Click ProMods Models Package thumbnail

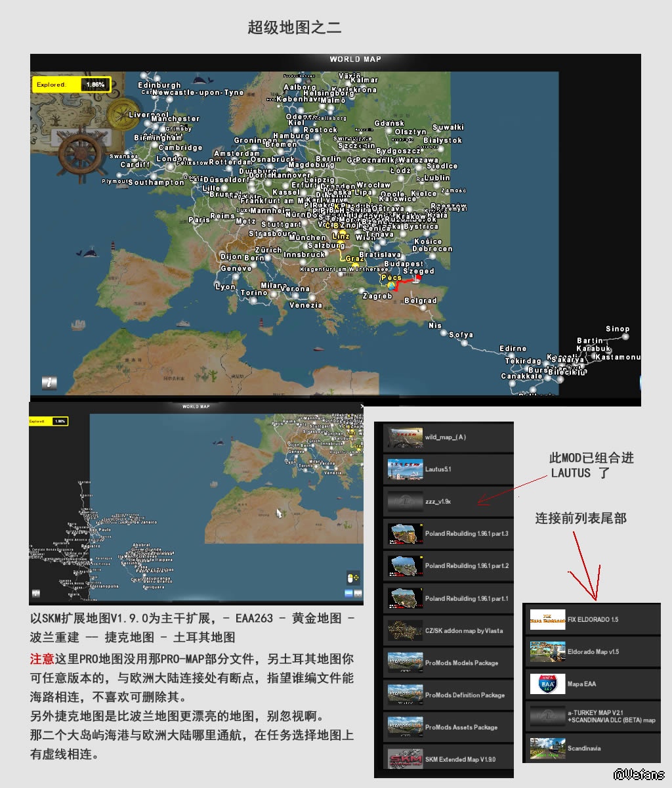pyautogui.click(x=405, y=663)
